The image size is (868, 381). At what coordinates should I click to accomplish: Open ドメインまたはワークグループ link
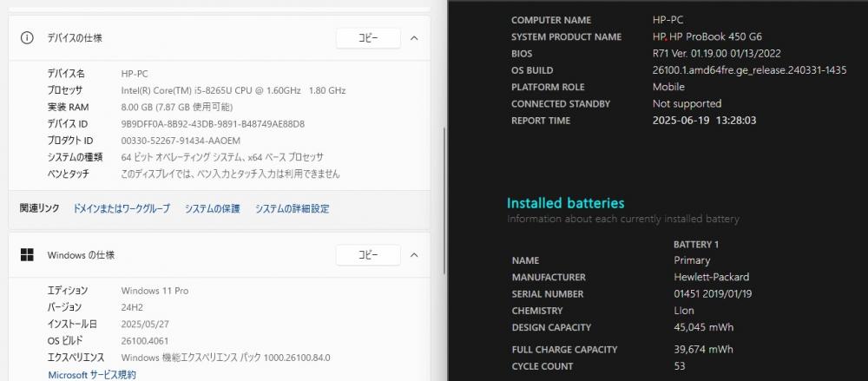(122, 209)
